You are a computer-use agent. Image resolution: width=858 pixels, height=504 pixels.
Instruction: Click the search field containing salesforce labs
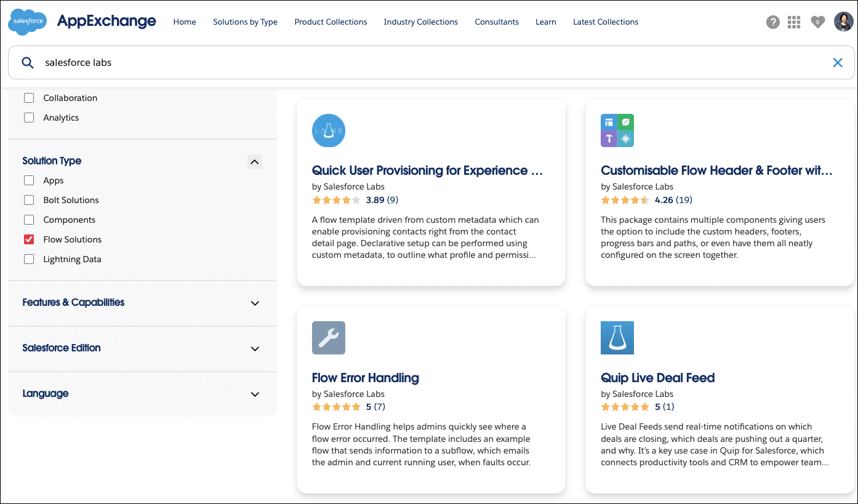coord(431,62)
